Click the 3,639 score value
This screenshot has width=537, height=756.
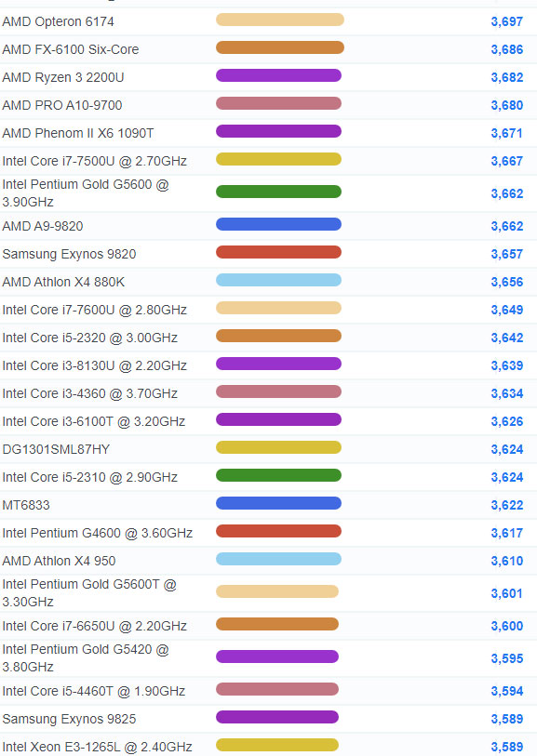(x=507, y=366)
